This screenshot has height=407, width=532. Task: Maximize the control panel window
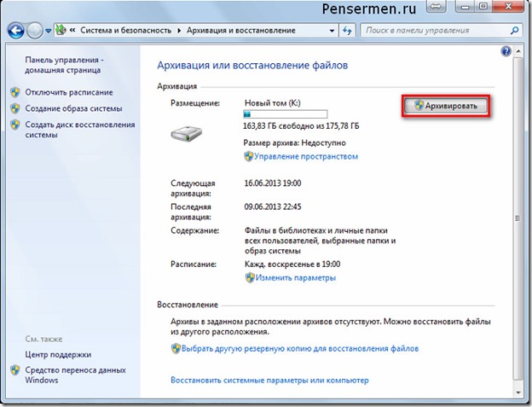483,7
